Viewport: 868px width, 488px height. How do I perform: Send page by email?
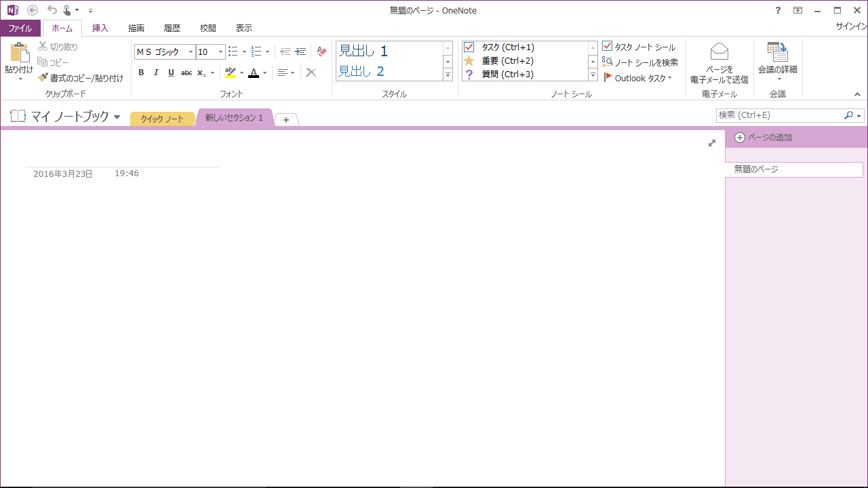pos(719,64)
